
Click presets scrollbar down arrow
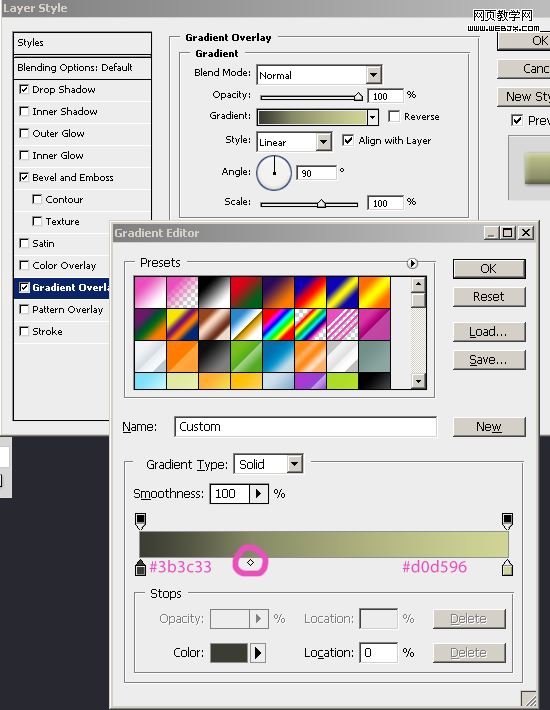pyautogui.click(x=418, y=381)
